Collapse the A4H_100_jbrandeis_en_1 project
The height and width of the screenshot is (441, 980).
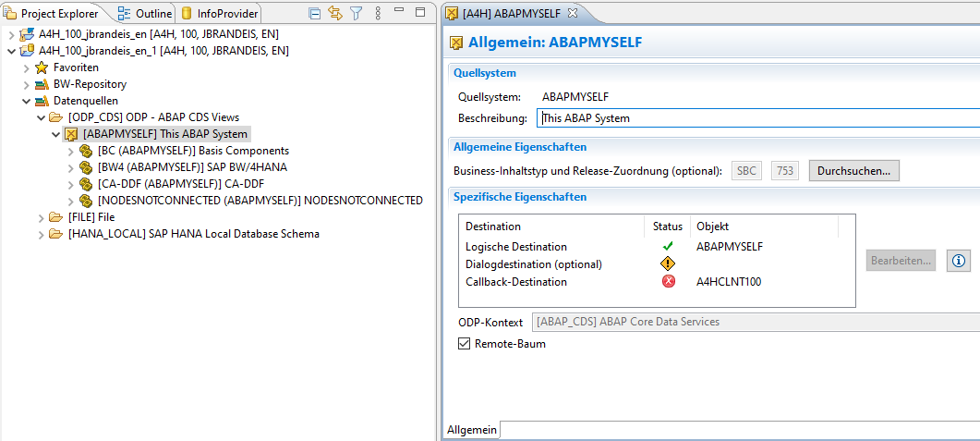pyautogui.click(x=11, y=51)
